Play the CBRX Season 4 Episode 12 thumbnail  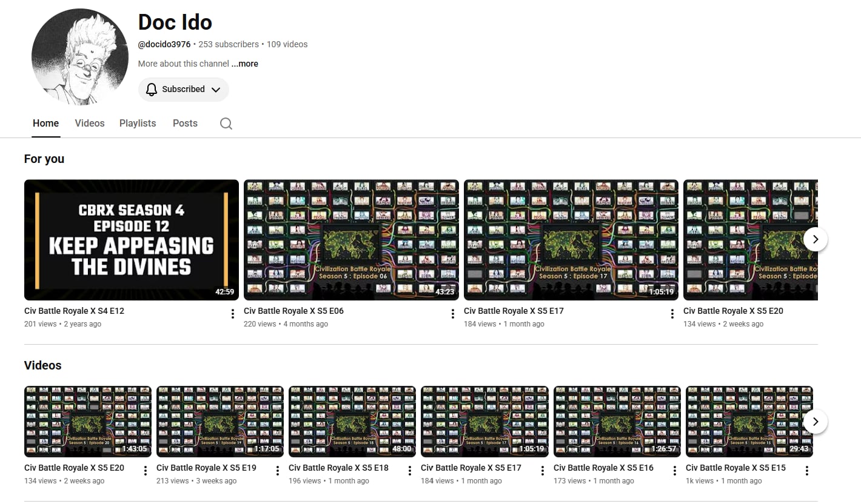[x=132, y=240]
